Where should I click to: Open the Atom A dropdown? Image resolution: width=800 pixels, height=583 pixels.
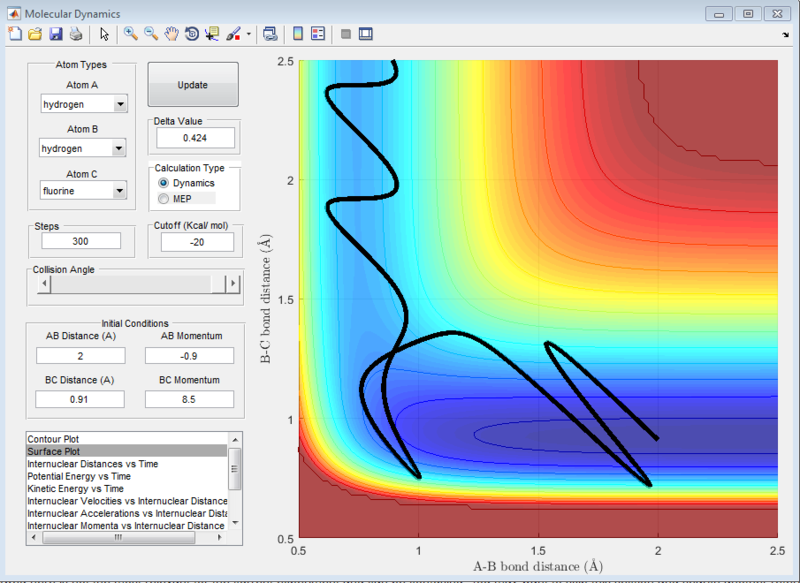(120, 104)
